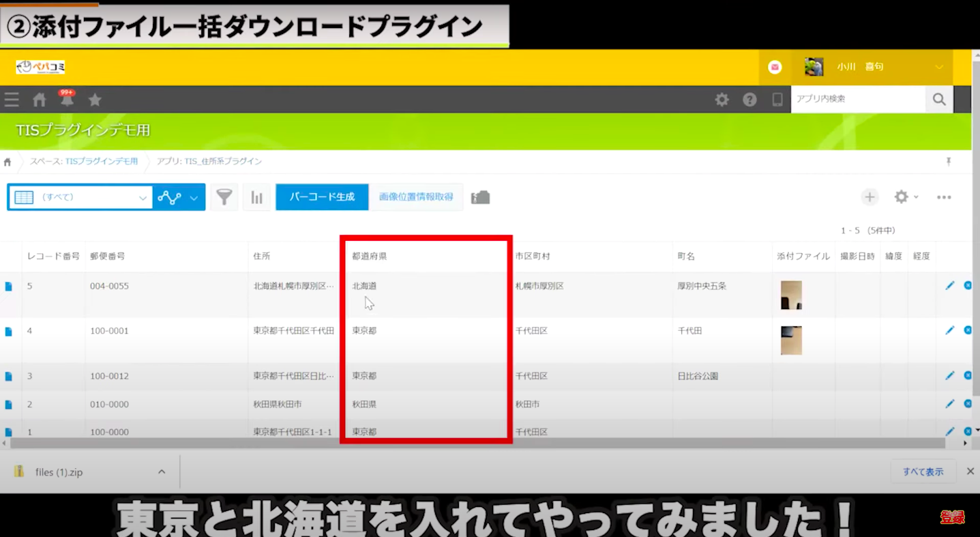Screen dimensions: 980x537
Task: Click the attachment bulk download folder icon
Action: point(480,197)
